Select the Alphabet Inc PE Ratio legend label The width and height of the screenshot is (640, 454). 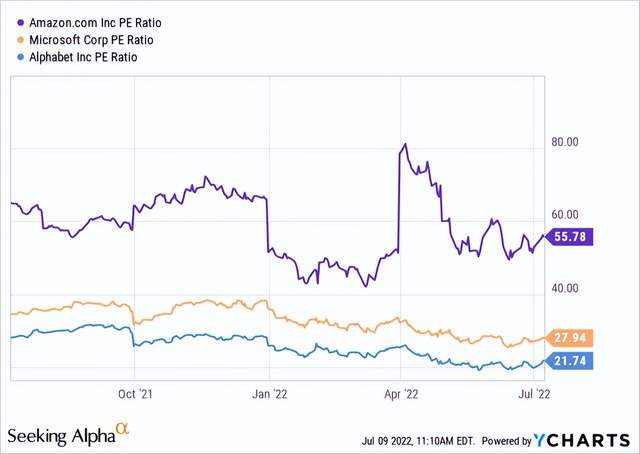coord(83,57)
